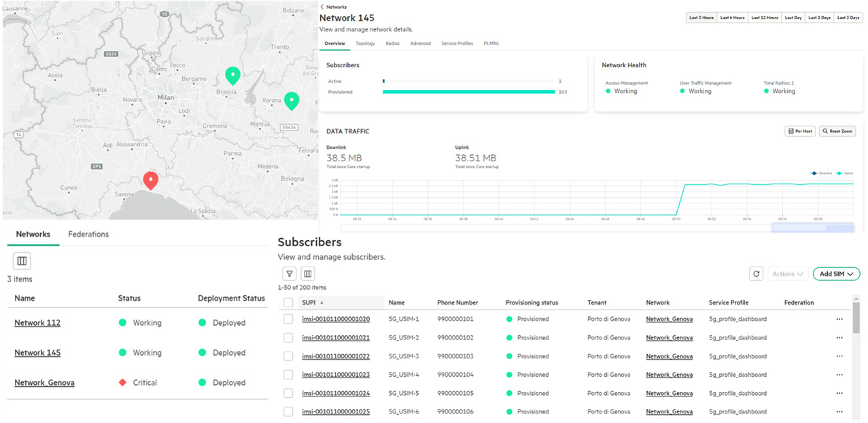Sort by the SUPI column arrow
This screenshot has width=868, height=423.
tap(322, 303)
